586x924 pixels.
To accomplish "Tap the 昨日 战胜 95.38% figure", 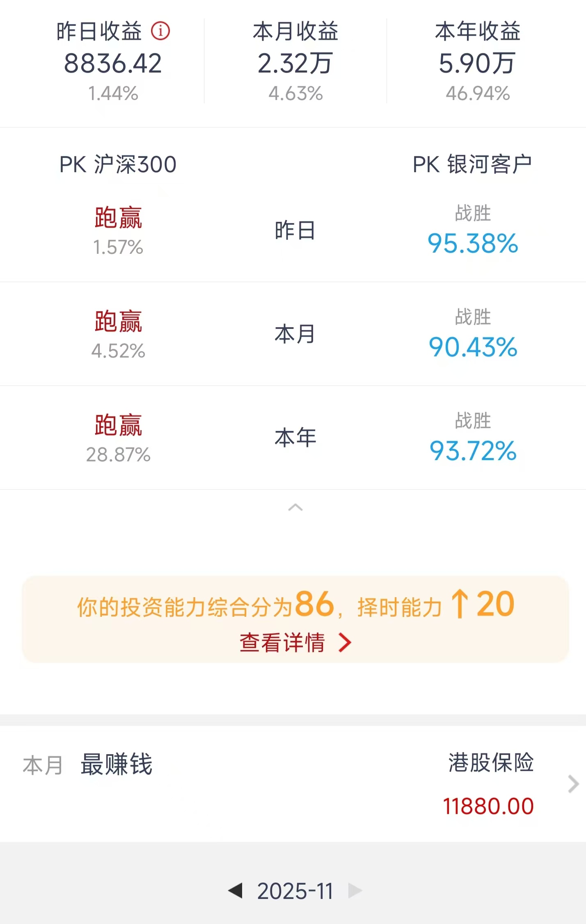I will [x=473, y=243].
